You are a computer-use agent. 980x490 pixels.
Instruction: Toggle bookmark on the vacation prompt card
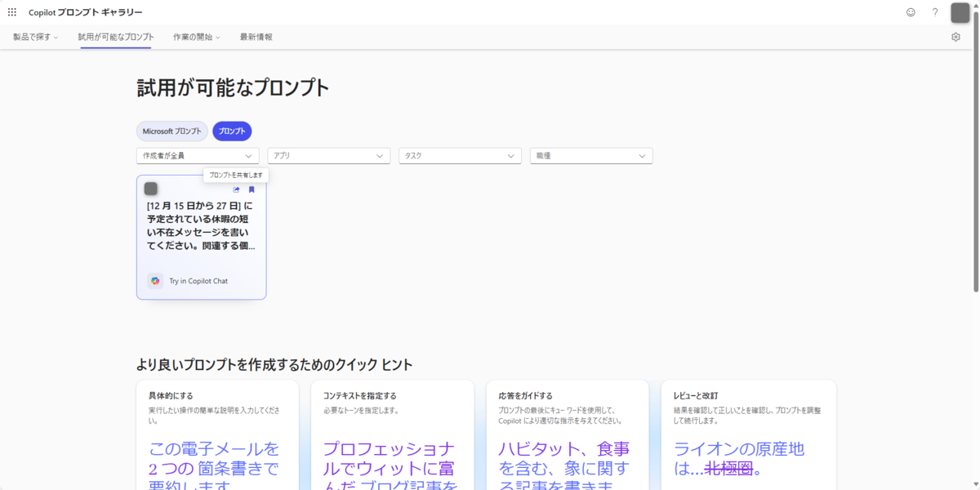click(252, 189)
